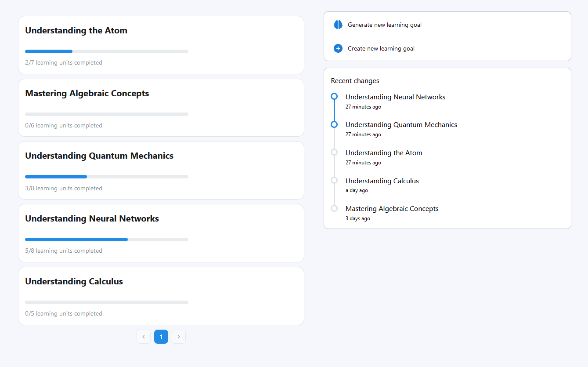Go to page 1 in pagination
Screen dimensions: 588x367
[161, 337]
